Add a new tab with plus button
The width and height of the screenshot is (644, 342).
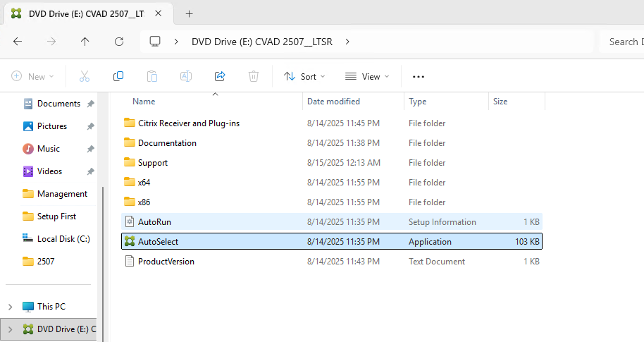pos(189,14)
